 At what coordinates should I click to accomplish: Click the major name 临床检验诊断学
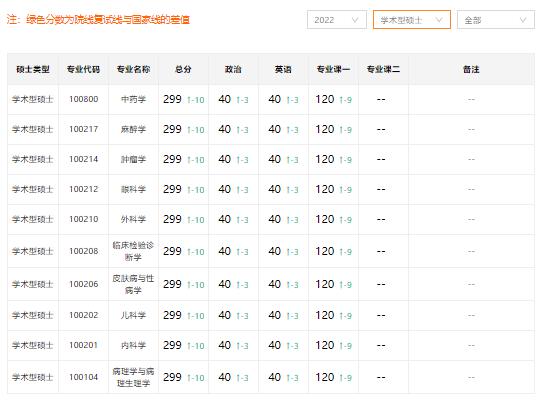click(133, 251)
